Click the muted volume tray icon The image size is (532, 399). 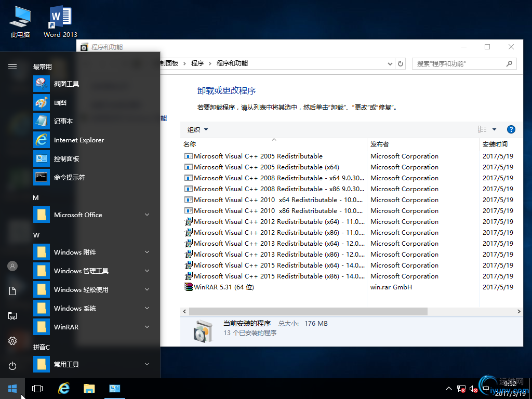(x=474, y=389)
